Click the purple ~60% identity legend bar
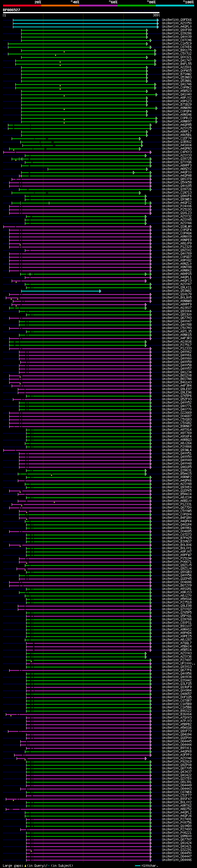 [x=98, y=6]
